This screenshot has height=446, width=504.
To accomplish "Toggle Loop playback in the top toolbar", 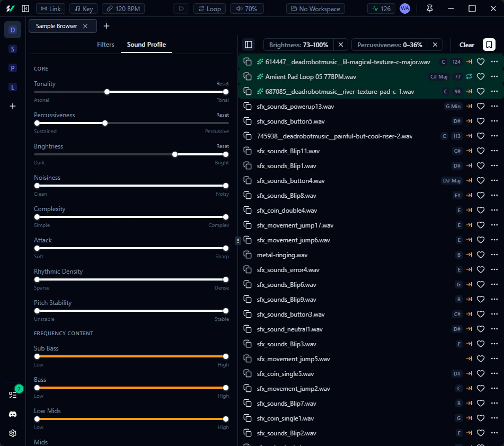I will click(x=209, y=8).
